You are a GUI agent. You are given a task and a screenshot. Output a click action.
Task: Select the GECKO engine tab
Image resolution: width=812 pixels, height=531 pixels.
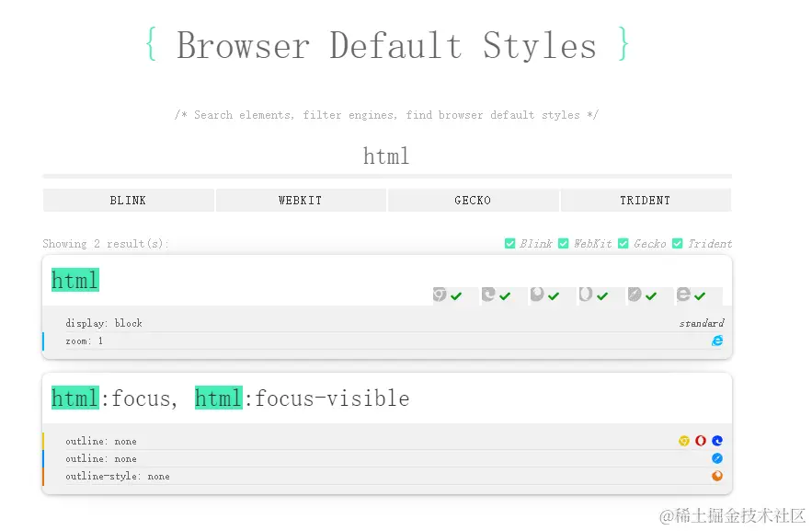coord(474,201)
